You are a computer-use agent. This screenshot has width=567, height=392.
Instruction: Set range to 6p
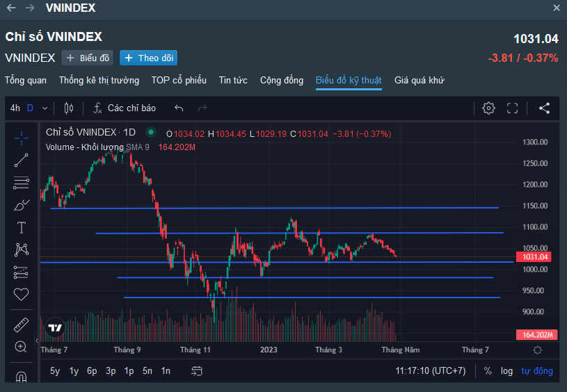coord(92,371)
